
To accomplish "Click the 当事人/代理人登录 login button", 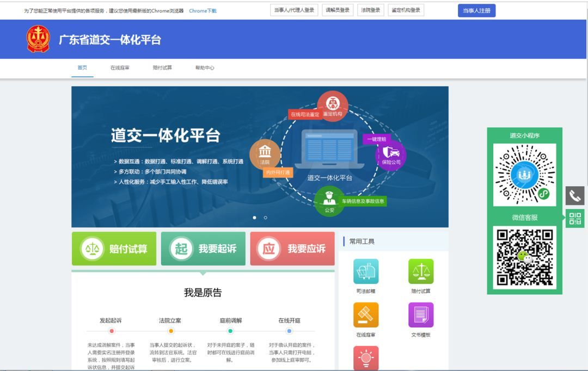I will point(294,10).
